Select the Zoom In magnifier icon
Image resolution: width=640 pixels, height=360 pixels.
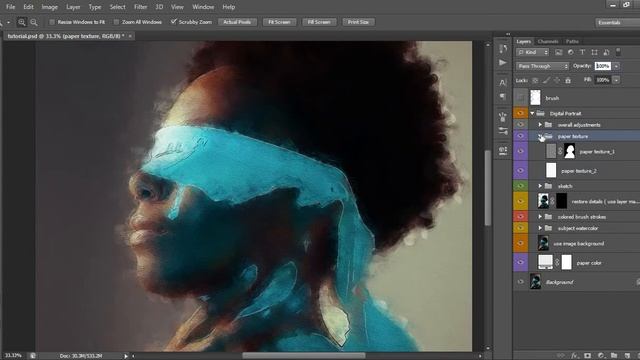tap(22, 22)
